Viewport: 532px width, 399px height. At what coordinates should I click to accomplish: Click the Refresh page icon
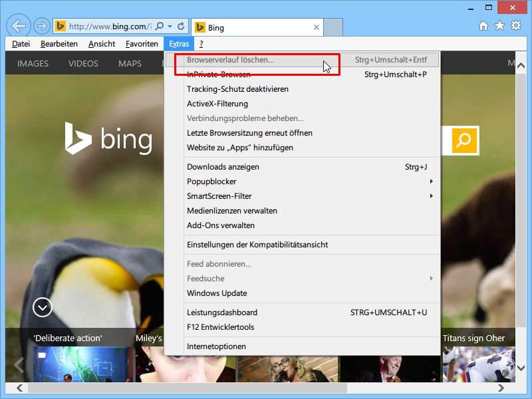click(x=181, y=26)
